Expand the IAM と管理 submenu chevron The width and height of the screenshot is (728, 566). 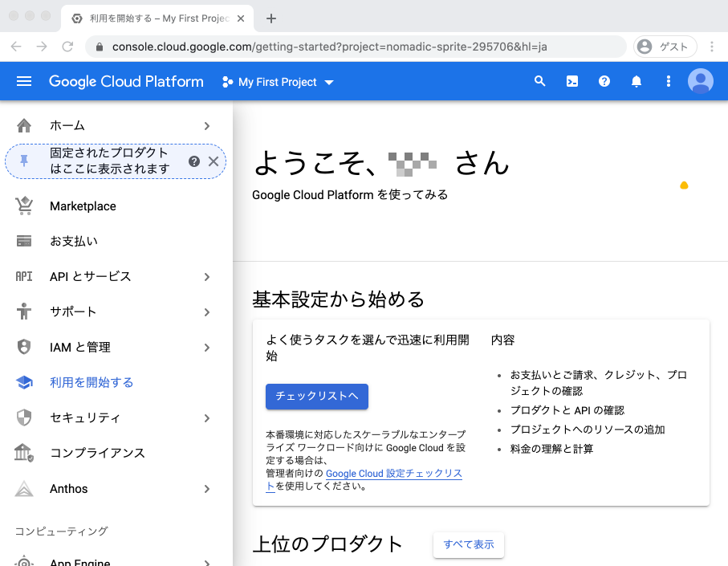pos(207,348)
